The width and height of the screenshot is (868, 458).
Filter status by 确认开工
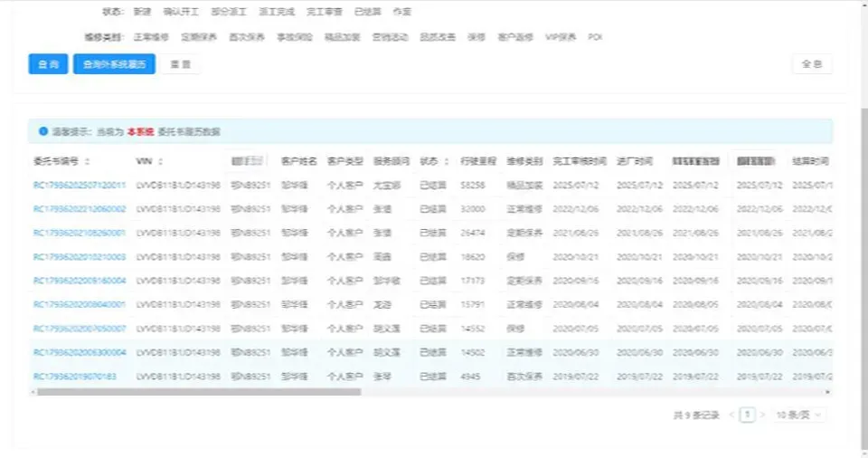point(181,12)
